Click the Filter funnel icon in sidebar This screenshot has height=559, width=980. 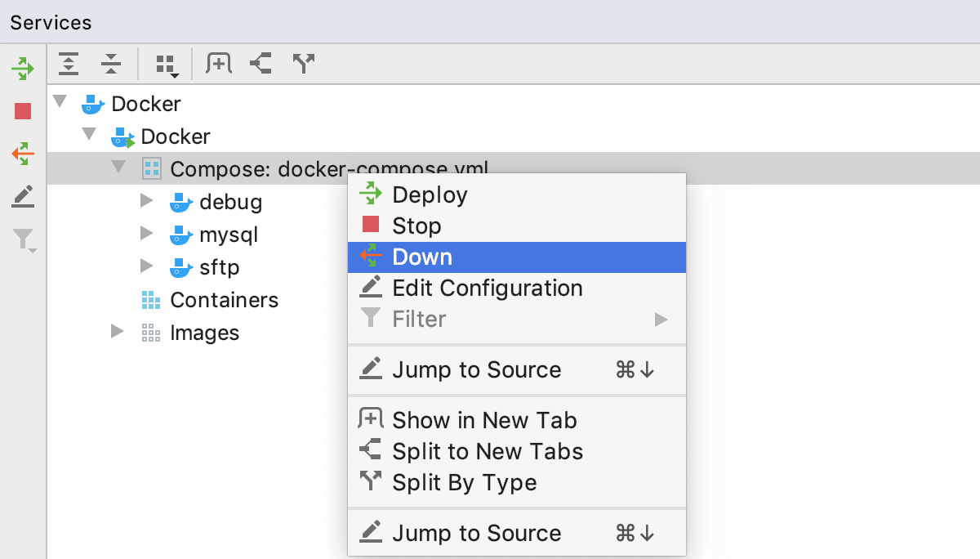(x=22, y=238)
